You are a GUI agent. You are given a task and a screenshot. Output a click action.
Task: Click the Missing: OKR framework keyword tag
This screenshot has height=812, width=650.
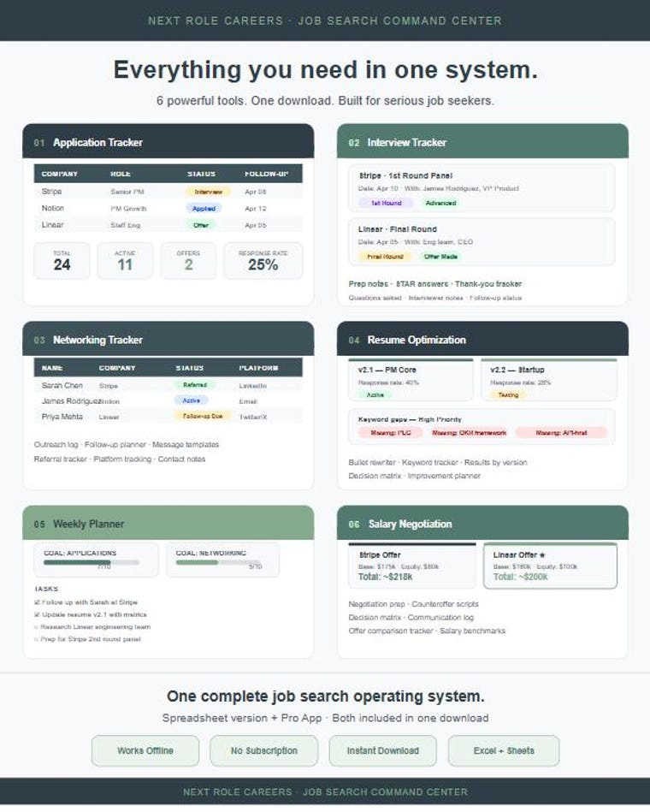point(470,433)
